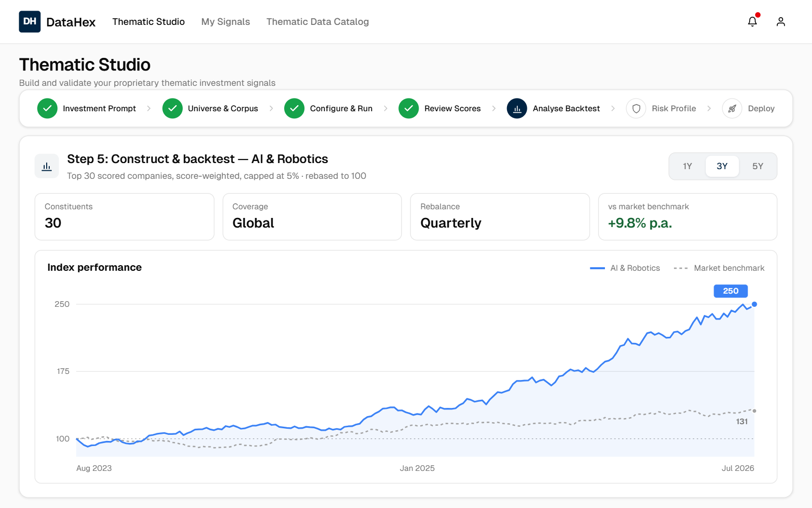Click the 'Top 30 scored companies' subtitle
This screenshot has width=812, height=508.
point(217,176)
